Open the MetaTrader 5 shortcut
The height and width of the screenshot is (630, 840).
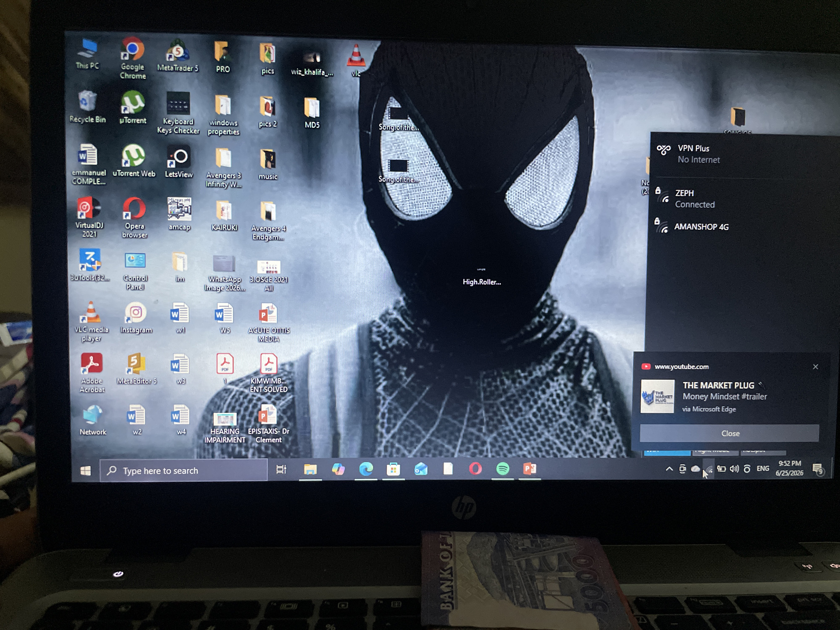(178, 55)
